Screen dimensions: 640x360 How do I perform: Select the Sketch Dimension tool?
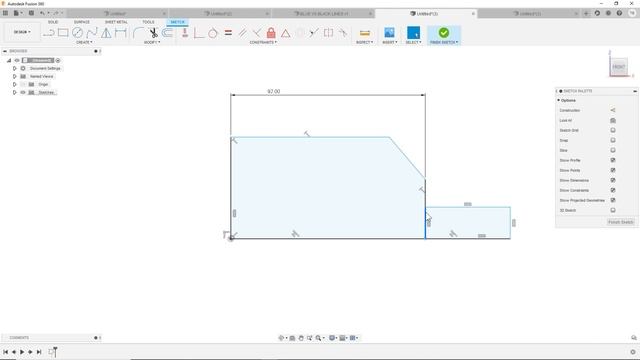point(121,33)
